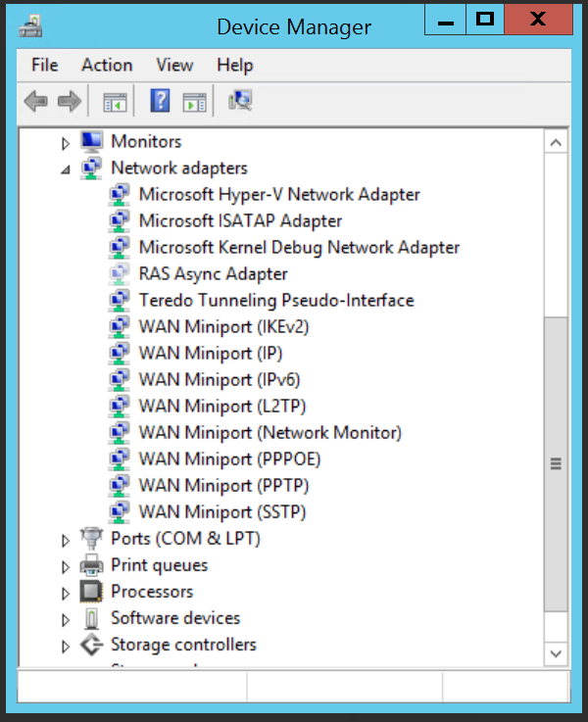Collapse the Network adapters node
588x722 pixels.
[66, 169]
